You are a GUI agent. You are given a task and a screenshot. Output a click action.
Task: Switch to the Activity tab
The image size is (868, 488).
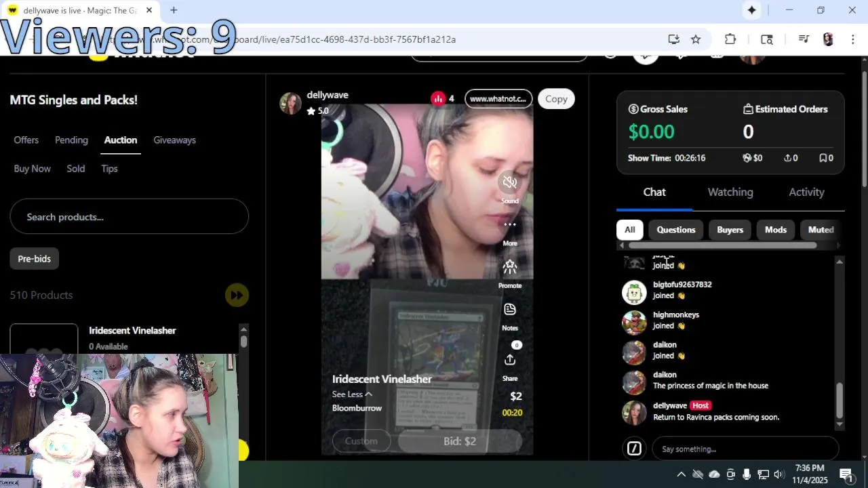[x=806, y=192]
